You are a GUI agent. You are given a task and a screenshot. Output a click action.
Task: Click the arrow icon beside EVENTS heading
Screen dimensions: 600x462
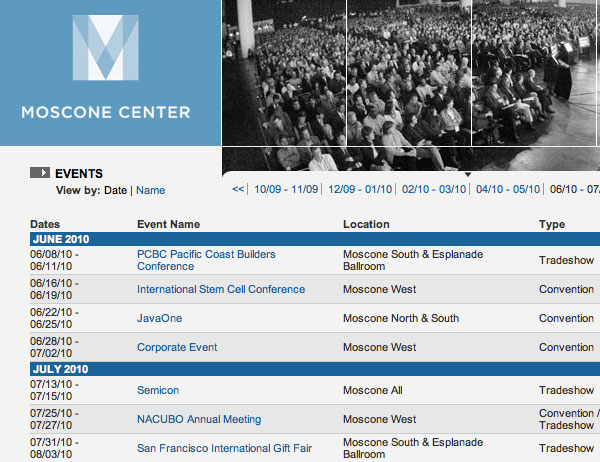click(40, 173)
